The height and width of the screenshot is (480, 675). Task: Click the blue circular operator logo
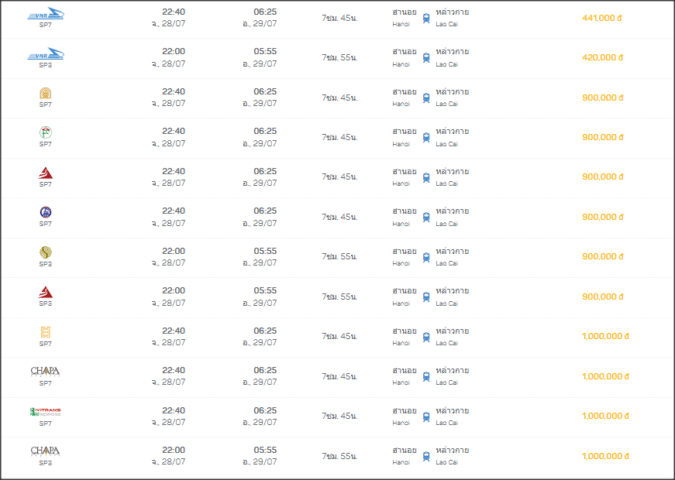(x=45, y=212)
